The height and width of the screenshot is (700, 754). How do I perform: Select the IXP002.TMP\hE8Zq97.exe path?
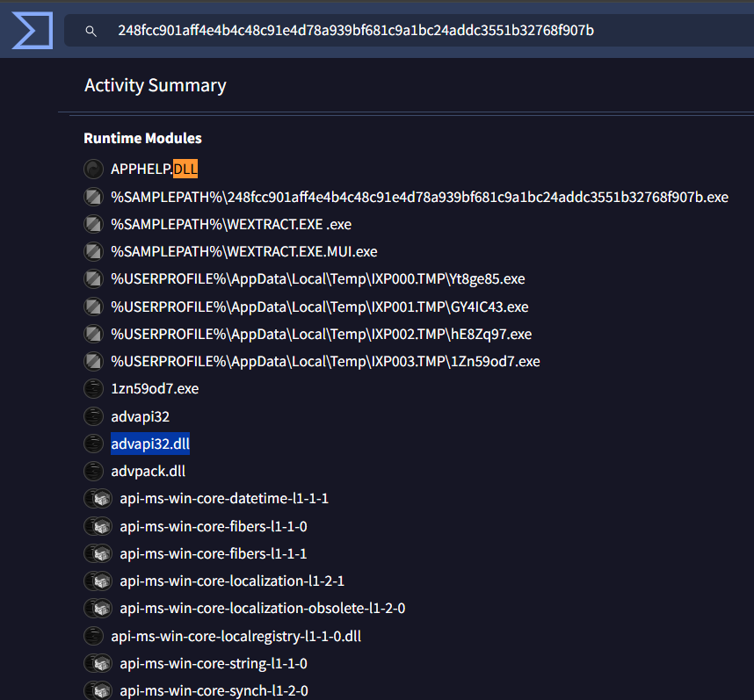[x=322, y=334]
